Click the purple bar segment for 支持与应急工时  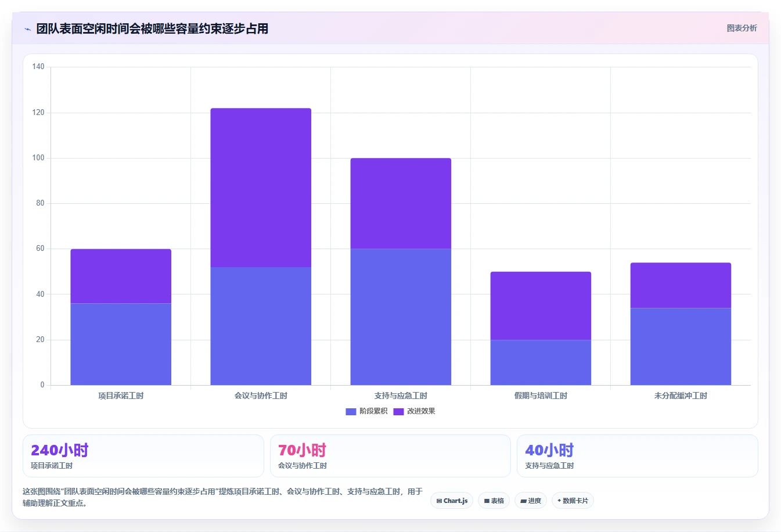401,203
